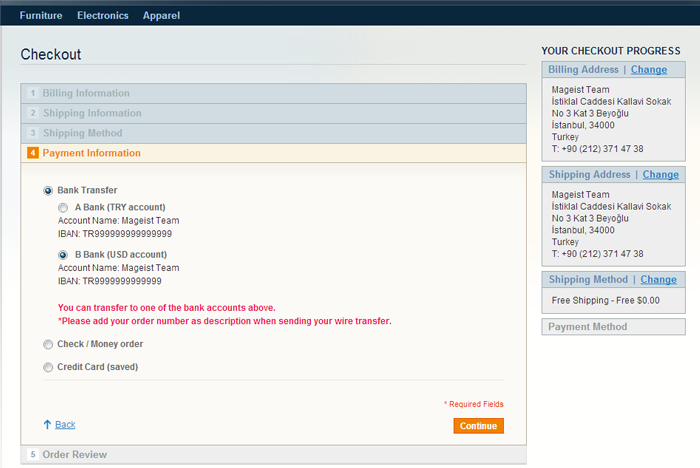Change the Billing Address

[x=649, y=70]
